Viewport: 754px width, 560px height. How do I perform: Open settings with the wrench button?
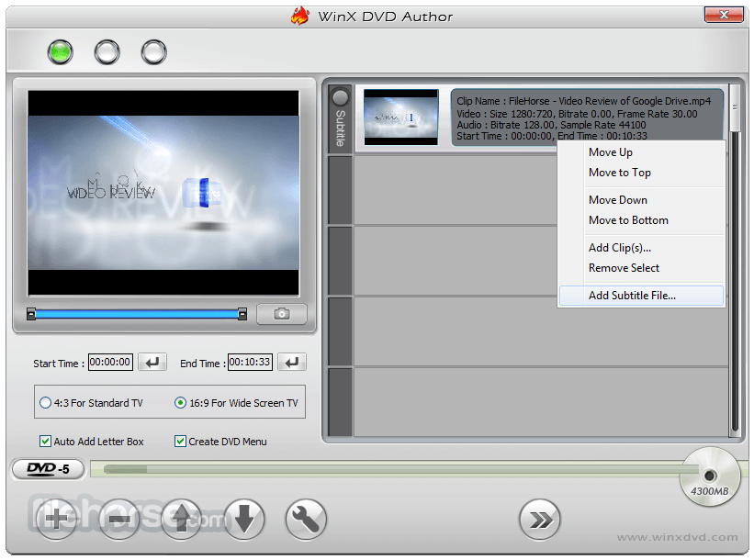(x=307, y=520)
